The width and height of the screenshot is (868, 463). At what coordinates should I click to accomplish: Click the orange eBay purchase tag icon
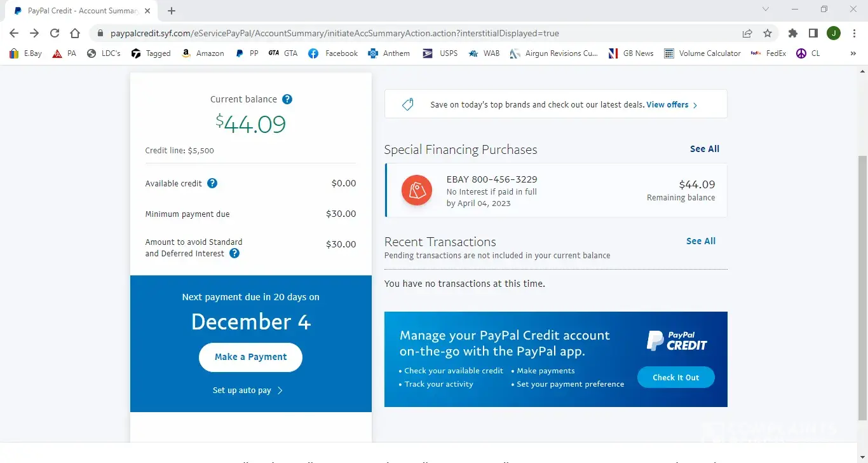pos(417,191)
